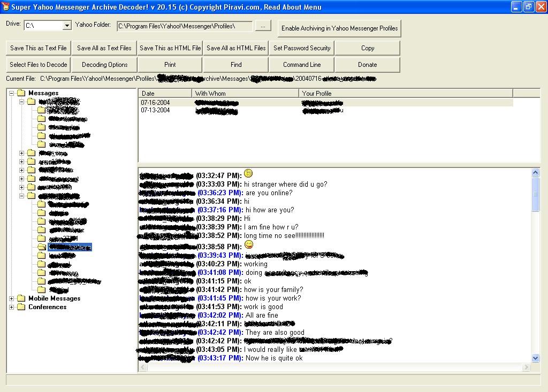Open the Command Line button

tap(302, 65)
